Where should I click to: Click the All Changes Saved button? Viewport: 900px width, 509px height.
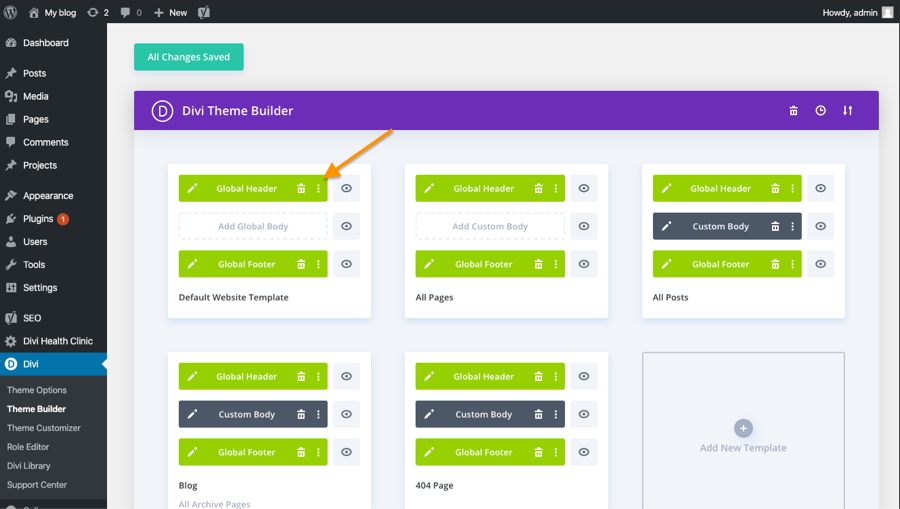pyautogui.click(x=188, y=57)
